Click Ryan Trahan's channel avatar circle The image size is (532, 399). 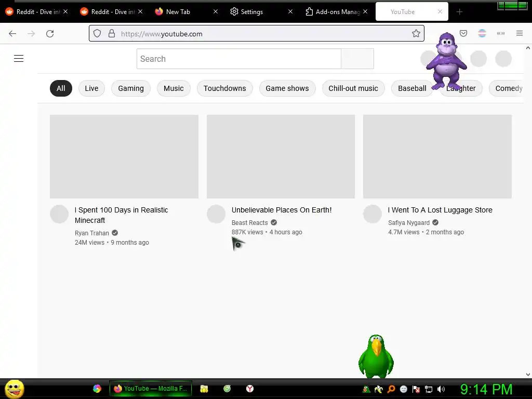coord(59,214)
